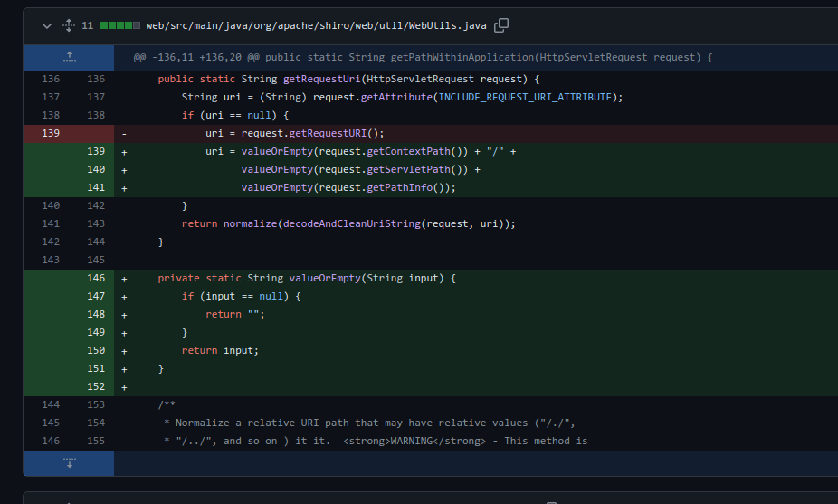Click the 'if (input == null)' line

click(241, 296)
